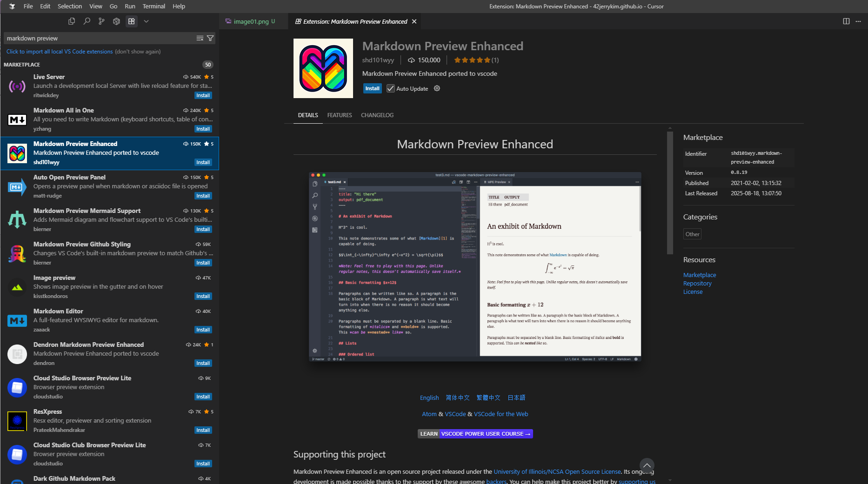Image resolution: width=868 pixels, height=484 pixels.
Task: Open the Repository resource link
Action: (697, 284)
